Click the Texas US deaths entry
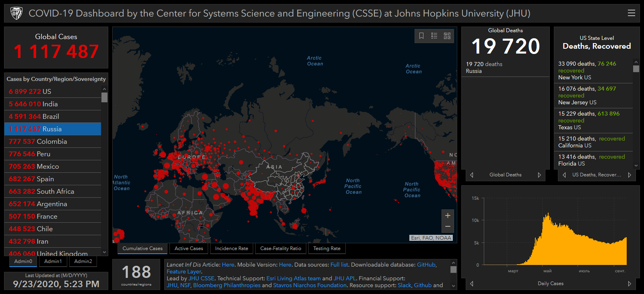 coord(594,120)
